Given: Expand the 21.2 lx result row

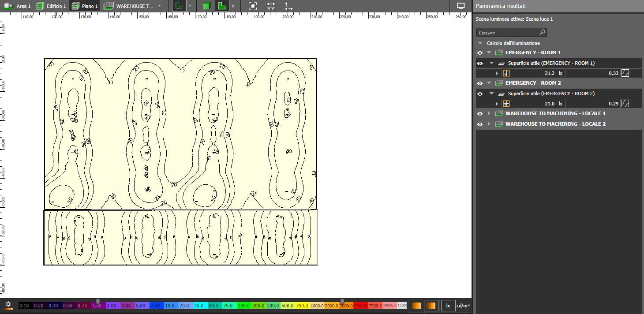Looking at the screenshot, I should [497, 73].
